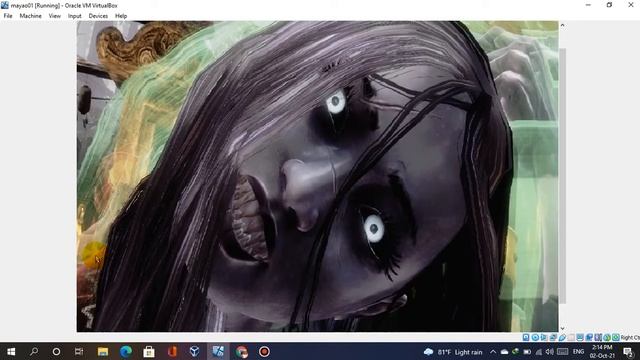Restore down the VirtualBox window
Image resolution: width=640 pixels, height=360 pixels.
(x=609, y=5)
